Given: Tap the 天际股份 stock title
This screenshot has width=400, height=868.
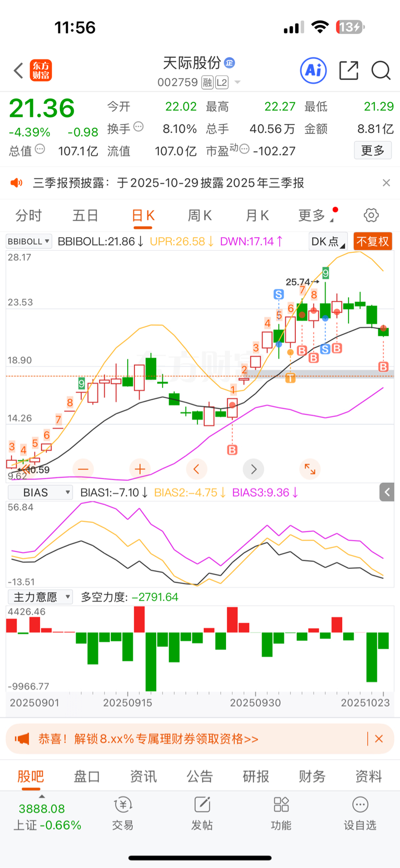Looking at the screenshot, I should click(x=192, y=63).
